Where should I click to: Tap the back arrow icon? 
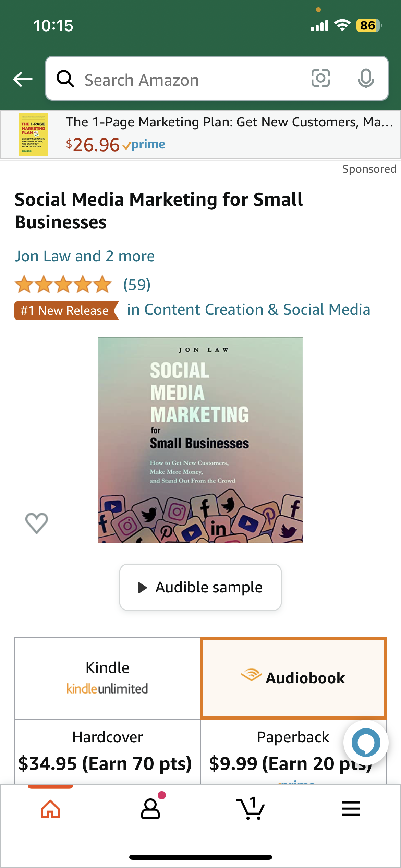(23, 80)
